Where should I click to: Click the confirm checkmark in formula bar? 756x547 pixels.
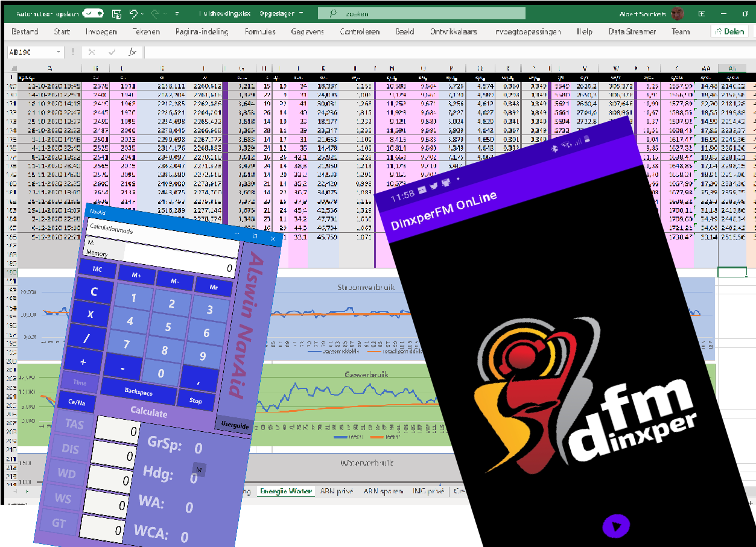[x=112, y=52]
